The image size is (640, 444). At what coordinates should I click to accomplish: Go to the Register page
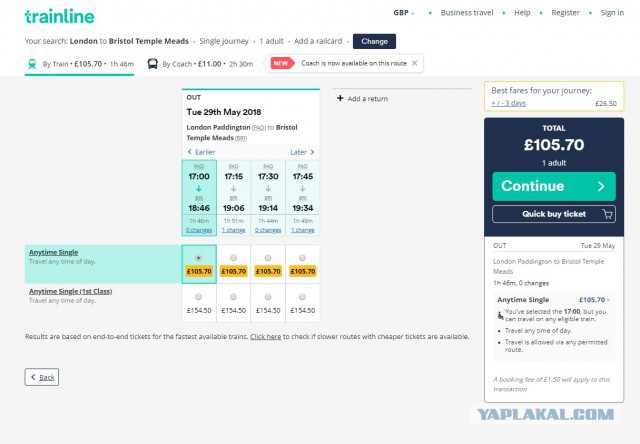[565, 13]
